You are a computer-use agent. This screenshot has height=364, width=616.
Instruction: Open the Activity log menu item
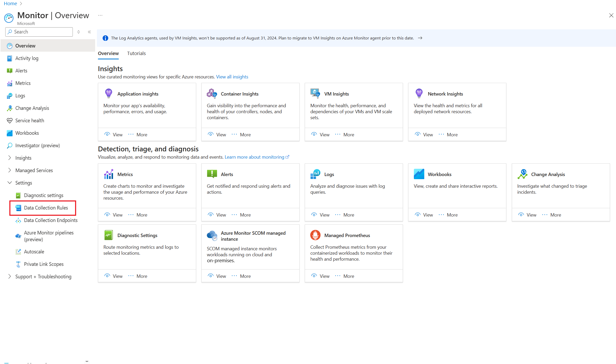(27, 58)
